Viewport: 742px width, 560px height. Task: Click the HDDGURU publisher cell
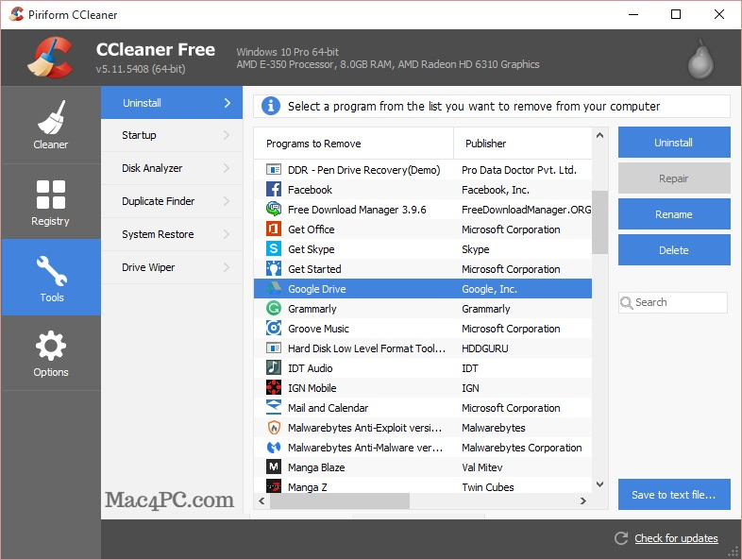[485, 348]
